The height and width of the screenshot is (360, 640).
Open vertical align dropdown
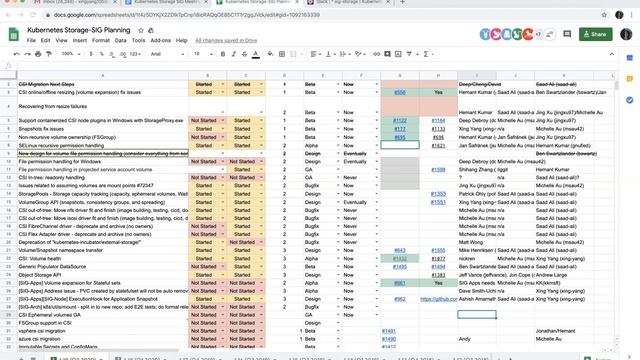(330, 54)
